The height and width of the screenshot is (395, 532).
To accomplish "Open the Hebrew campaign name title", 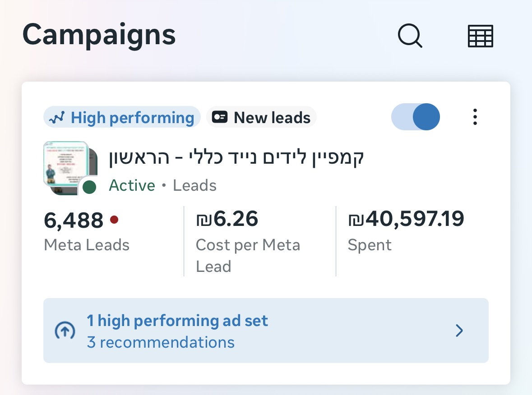I will 236,158.
